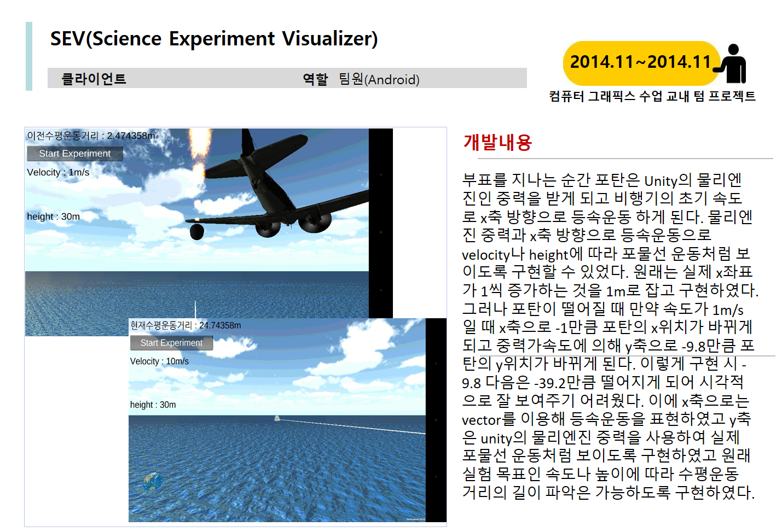Click the falling bomb under the airplane
Image resolution: width=782 pixels, height=532 pixels.
(x=196, y=232)
